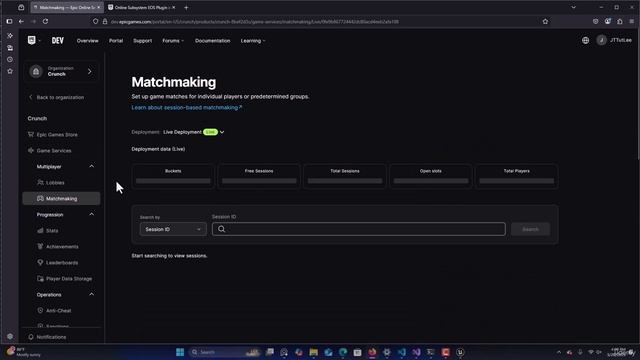Go back with the browser back arrow
This screenshot has width=640, height=360.
21,21
